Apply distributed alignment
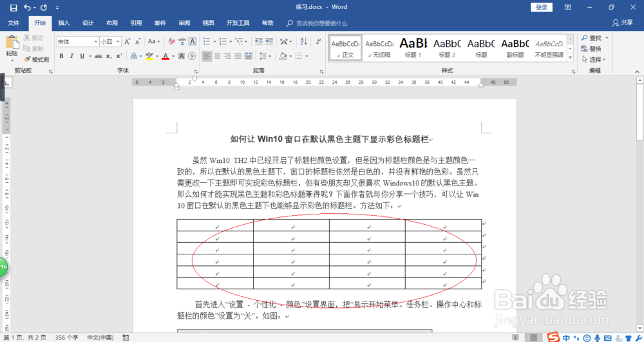Screen dimensions: 644x342 [x=248, y=56]
